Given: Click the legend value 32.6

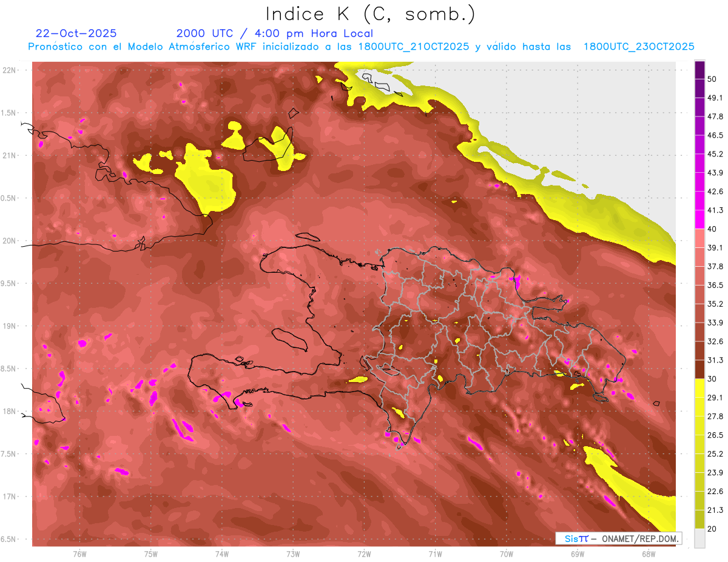Looking at the screenshot, I should click(x=715, y=341).
